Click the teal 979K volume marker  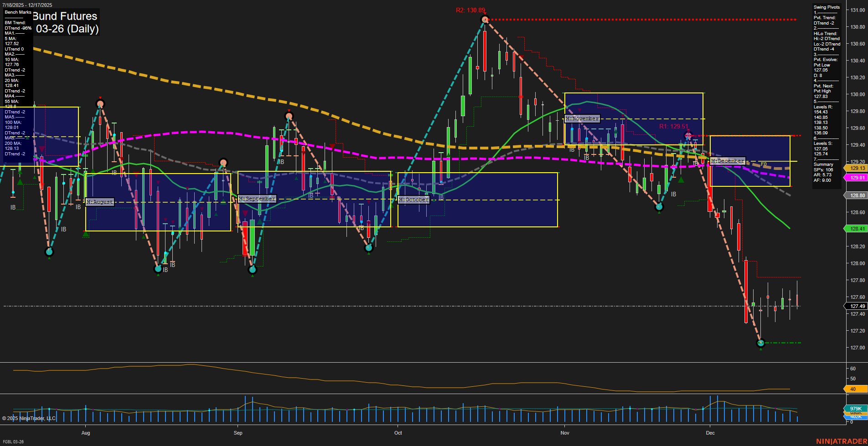pos(856,409)
